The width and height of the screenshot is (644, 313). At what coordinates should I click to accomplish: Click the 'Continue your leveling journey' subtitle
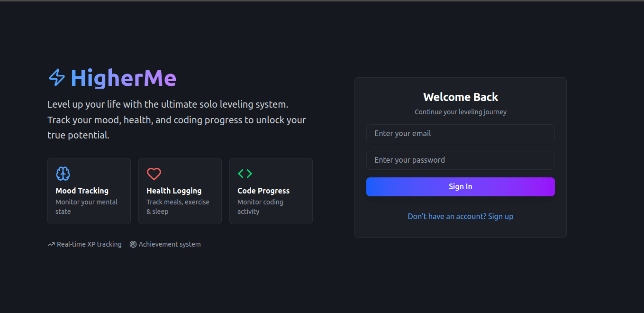pyautogui.click(x=460, y=112)
